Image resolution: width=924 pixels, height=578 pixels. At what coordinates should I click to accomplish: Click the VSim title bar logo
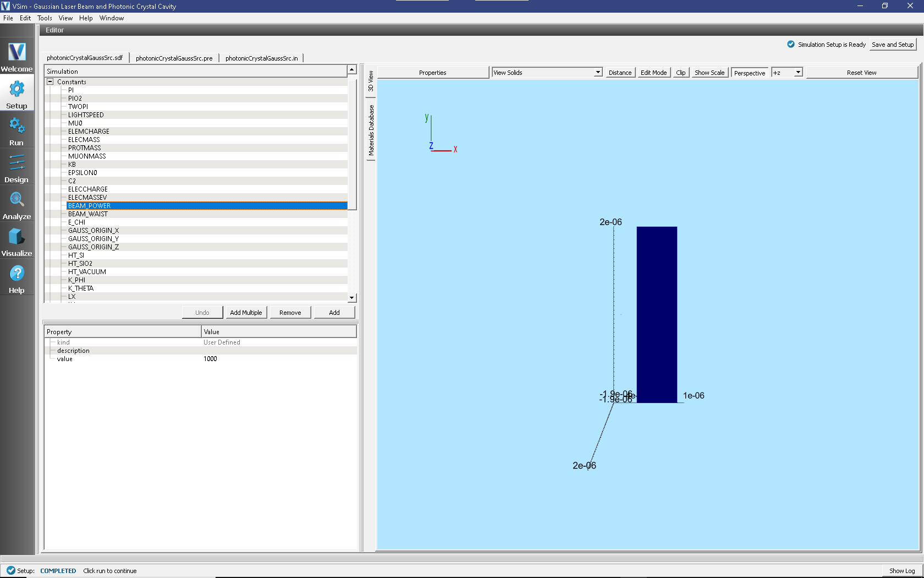(5, 6)
